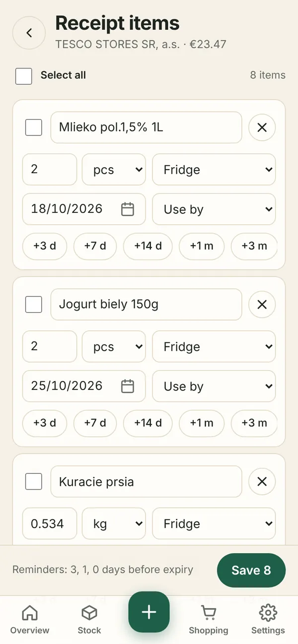Expand Fridge location dropdown for Mlieko
The height and width of the screenshot is (644, 298).
pos(214,170)
